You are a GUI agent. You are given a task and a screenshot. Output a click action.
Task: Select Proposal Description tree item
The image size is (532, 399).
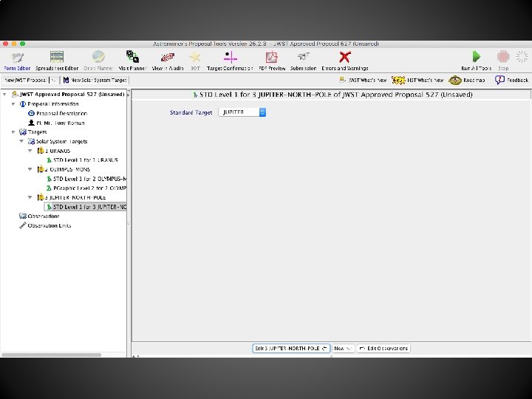(58, 113)
